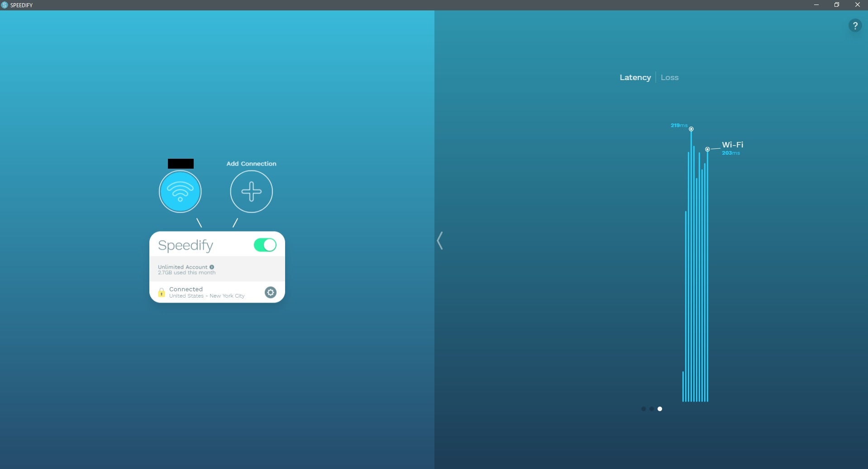Image resolution: width=868 pixels, height=469 pixels.
Task: Click the Wi-Fi 203ms latency marker
Action: click(707, 149)
